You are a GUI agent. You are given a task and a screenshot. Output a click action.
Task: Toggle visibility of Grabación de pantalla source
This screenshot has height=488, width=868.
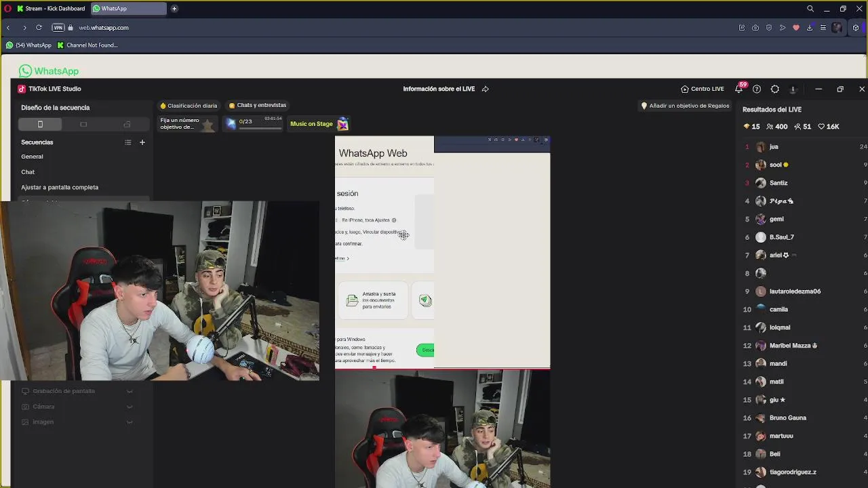130,391
